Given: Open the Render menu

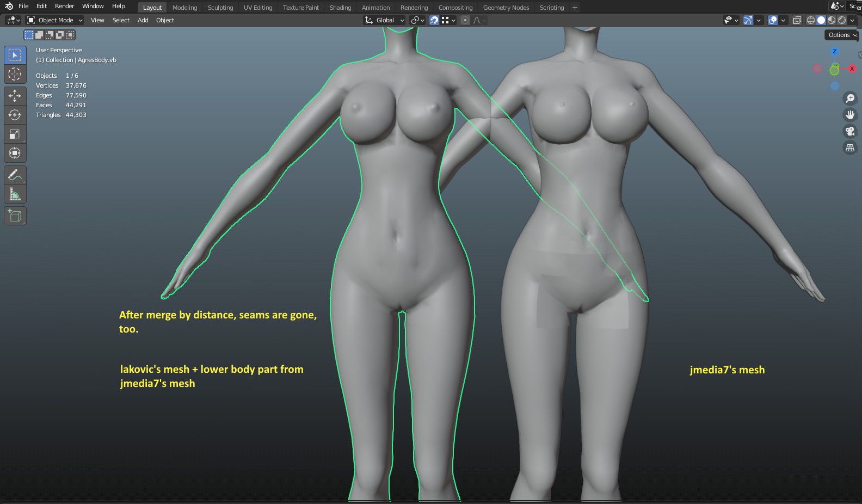Looking at the screenshot, I should [64, 6].
